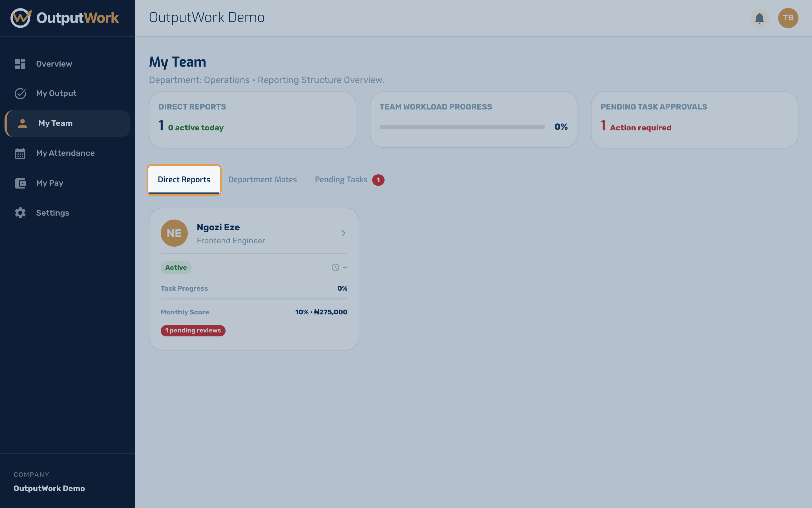The height and width of the screenshot is (508, 812).
Task: Click the Team Workload Progress bar
Action: tap(462, 127)
